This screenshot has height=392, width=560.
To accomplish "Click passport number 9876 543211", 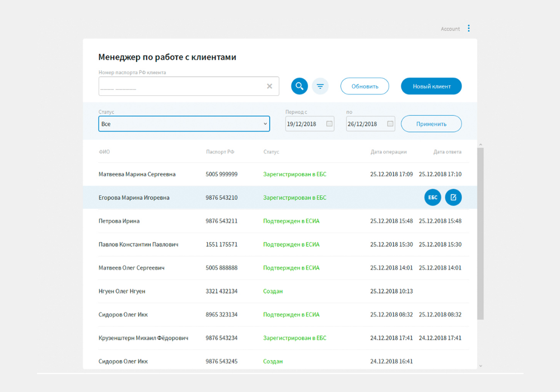I will tap(221, 221).
